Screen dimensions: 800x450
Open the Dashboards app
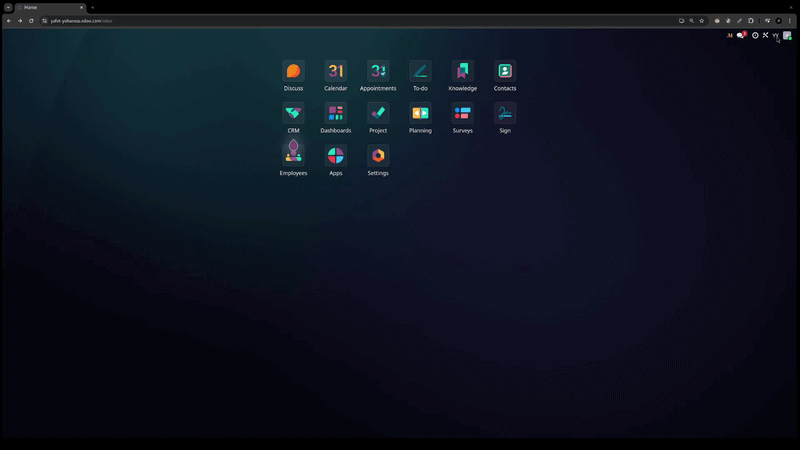[336, 118]
